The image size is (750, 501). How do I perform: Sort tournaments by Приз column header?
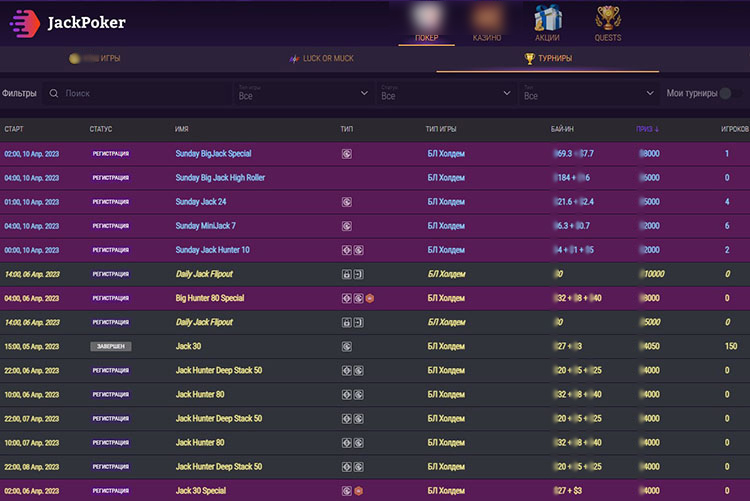click(x=646, y=129)
